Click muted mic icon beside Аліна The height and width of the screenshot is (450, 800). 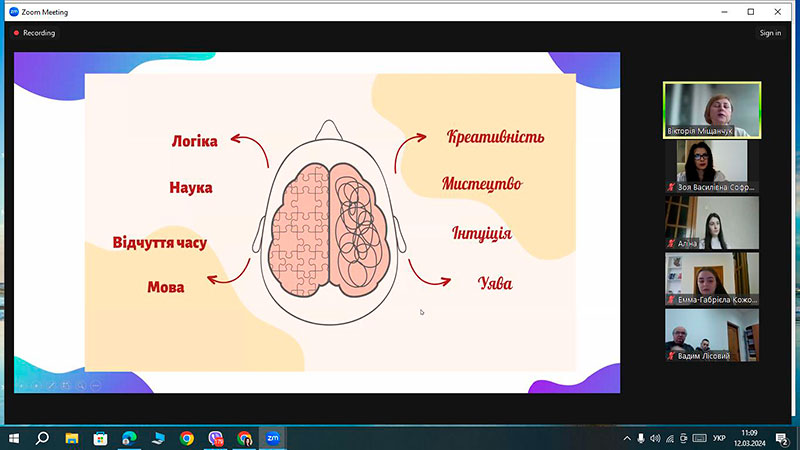[671, 243]
